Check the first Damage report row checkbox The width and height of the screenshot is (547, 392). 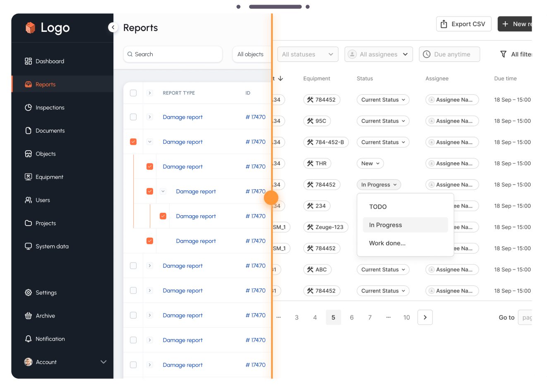point(133,117)
